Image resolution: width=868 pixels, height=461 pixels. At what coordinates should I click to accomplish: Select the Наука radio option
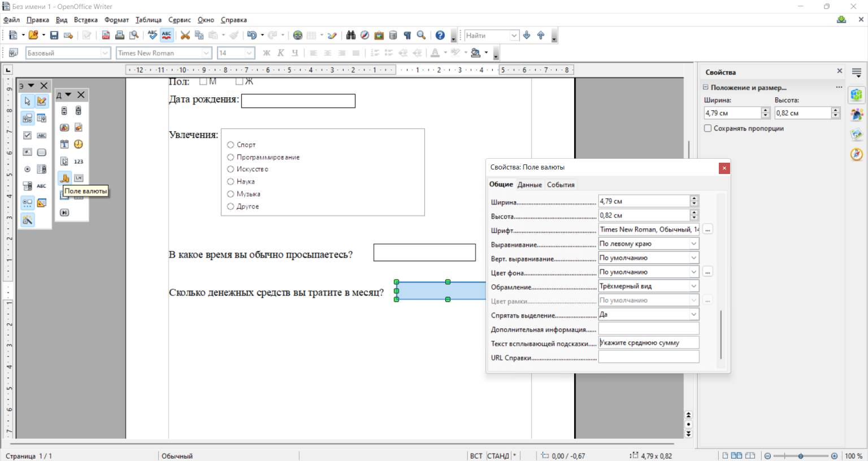[231, 182]
